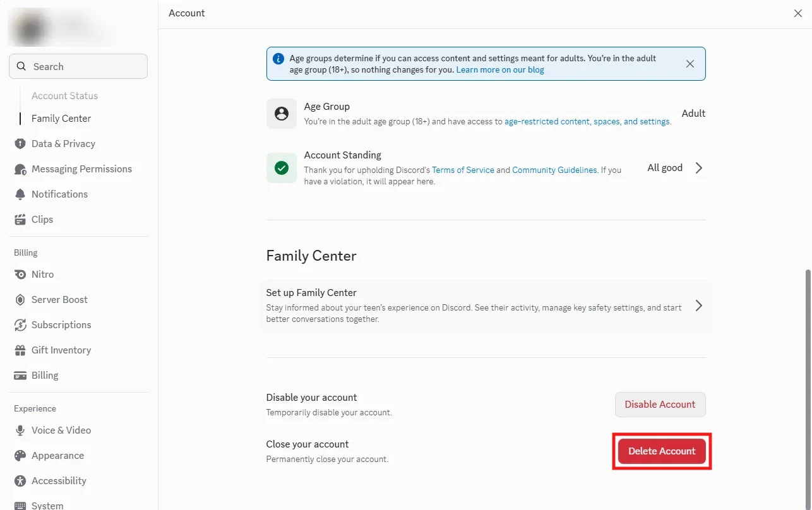Click the 'All good' status text
Screen dimensions: 812x510
(665, 168)
